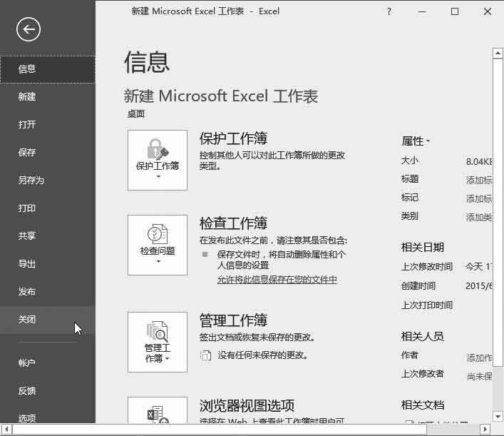Select 新建 in the left sidebar
Viewport: 504px width, 436px height.
pyautogui.click(x=27, y=97)
